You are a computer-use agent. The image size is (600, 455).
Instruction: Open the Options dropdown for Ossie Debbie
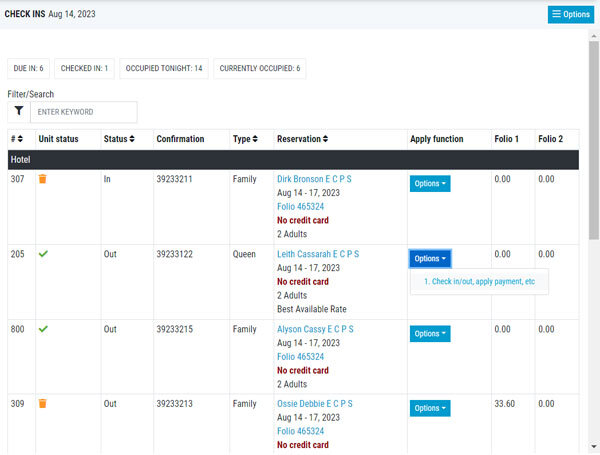[430, 408]
